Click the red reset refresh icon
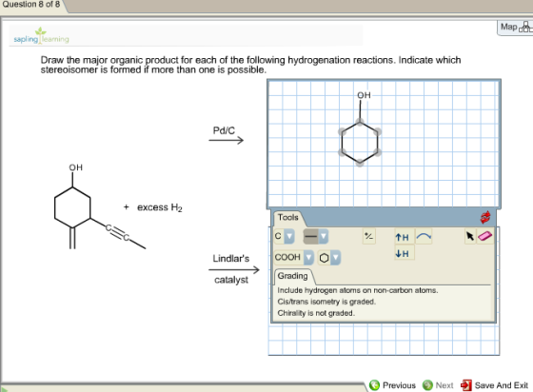This screenshot has height=392, width=533. coord(485,217)
